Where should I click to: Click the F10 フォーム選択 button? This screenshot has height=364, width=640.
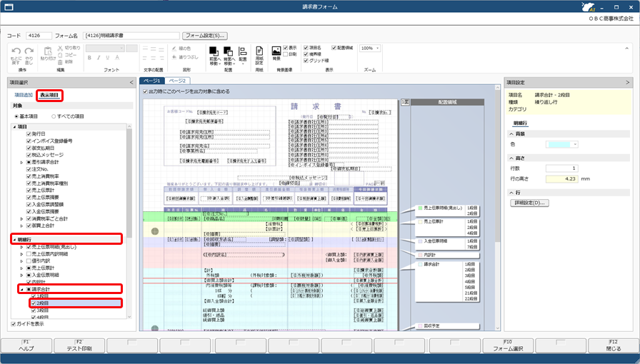508,345
